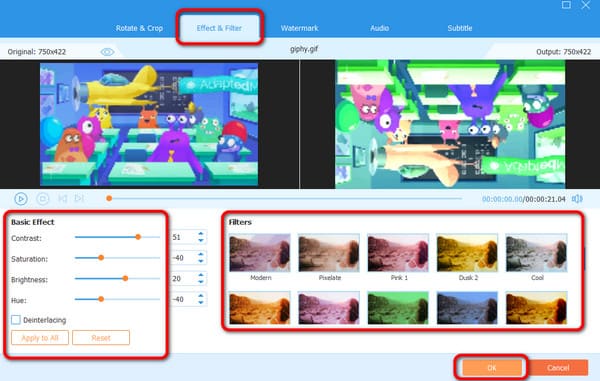Close the editor window
The image size is (600, 381).
[585, 5]
